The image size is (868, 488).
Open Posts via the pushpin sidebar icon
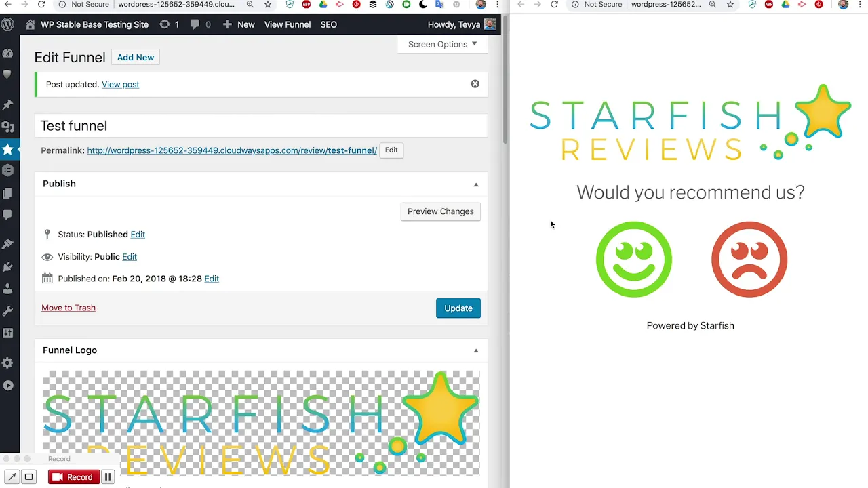[8, 104]
